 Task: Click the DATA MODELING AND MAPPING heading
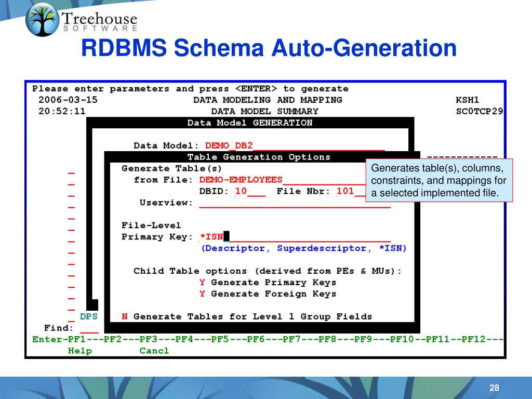pos(268,100)
